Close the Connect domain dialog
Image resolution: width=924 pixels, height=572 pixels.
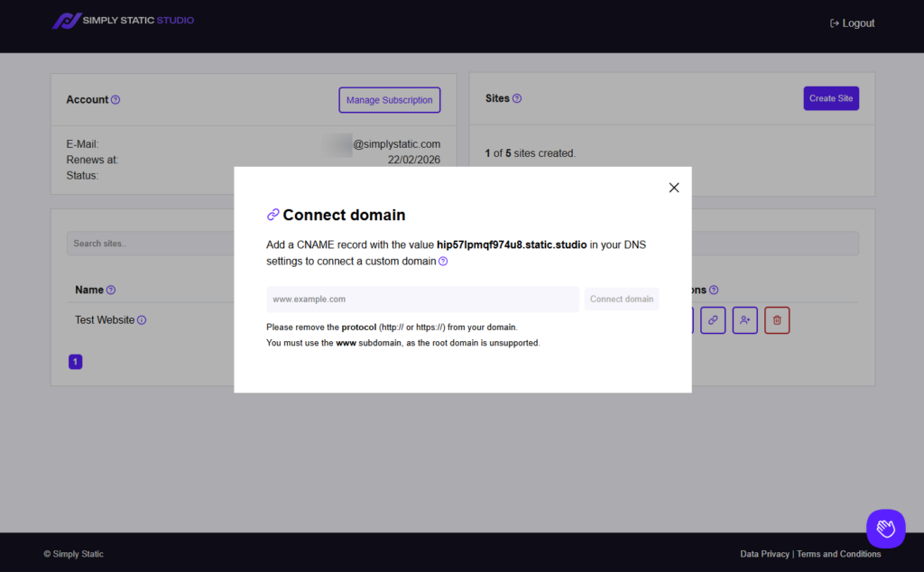[673, 188]
